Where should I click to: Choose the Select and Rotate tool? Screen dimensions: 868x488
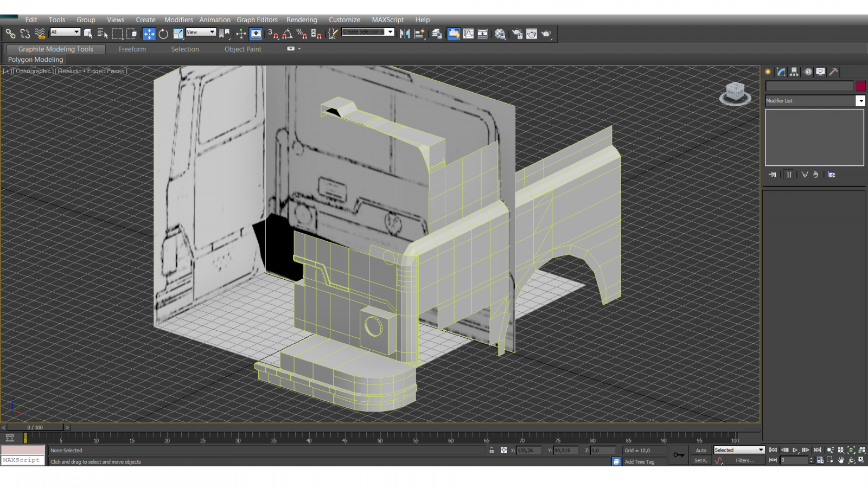click(163, 34)
